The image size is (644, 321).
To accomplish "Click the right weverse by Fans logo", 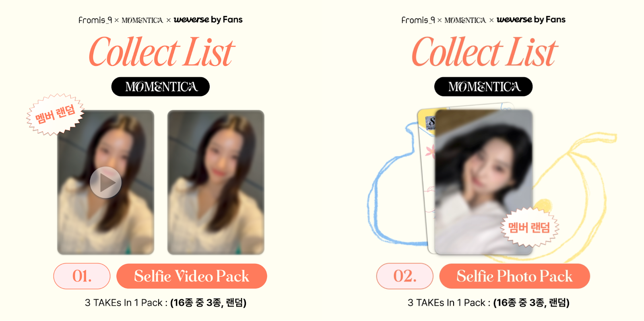I will pyautogui.click(x=531, y=20).
